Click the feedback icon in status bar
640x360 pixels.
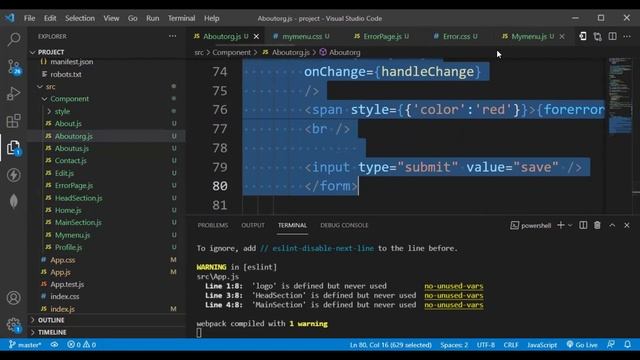point(611,345)
